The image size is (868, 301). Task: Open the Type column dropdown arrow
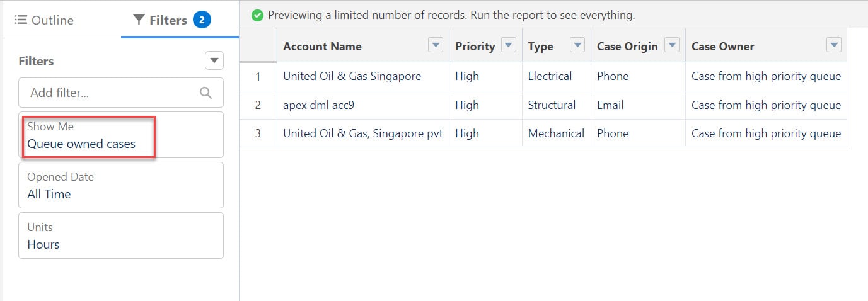coord(577,45)
